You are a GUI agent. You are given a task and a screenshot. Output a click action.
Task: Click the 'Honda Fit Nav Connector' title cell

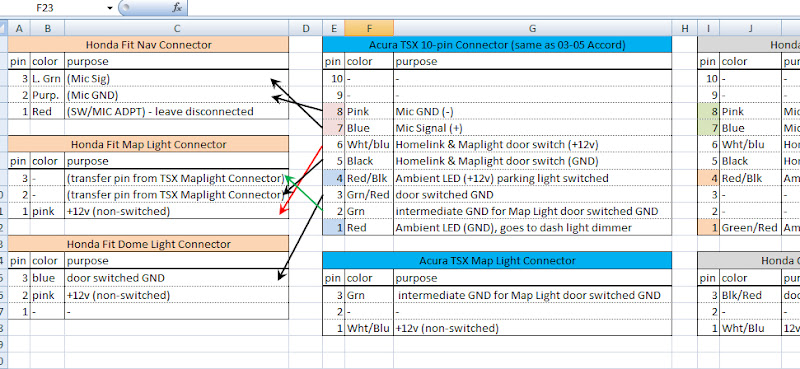pyautogui.click(x=148, y=45)
